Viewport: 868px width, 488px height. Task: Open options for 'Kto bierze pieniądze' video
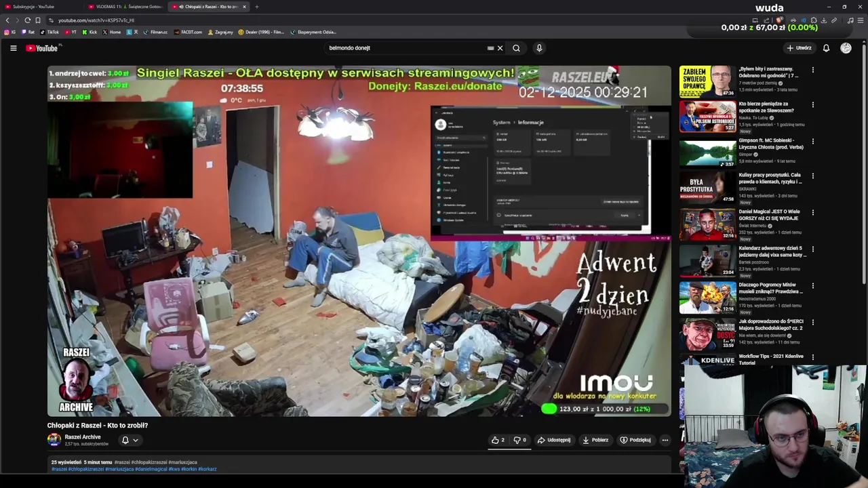tap(812, 105)
